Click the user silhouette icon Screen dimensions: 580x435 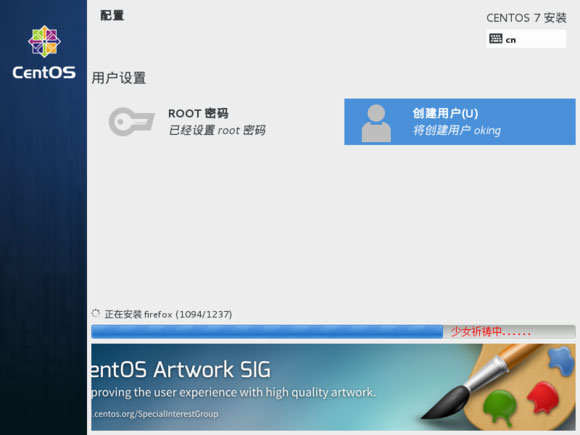tap(376, 123)
